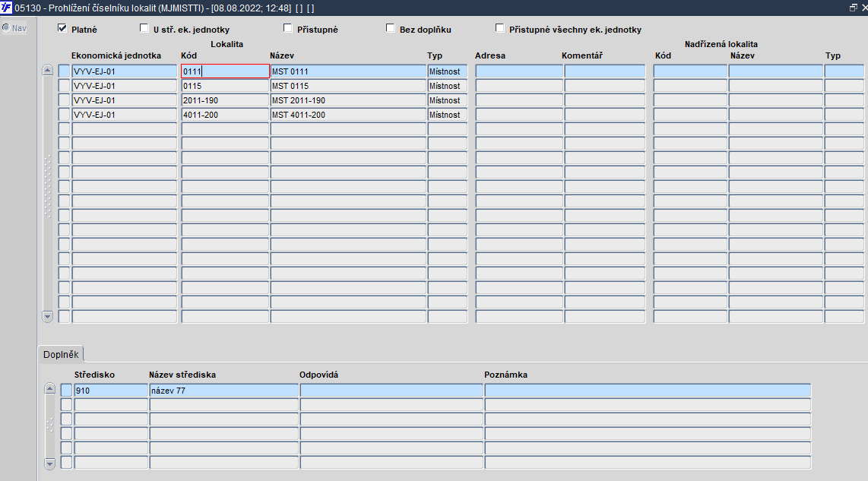Click the název 77 středisko name field
This screenshot has height=481, width=868.
click(x=223, y=391)
